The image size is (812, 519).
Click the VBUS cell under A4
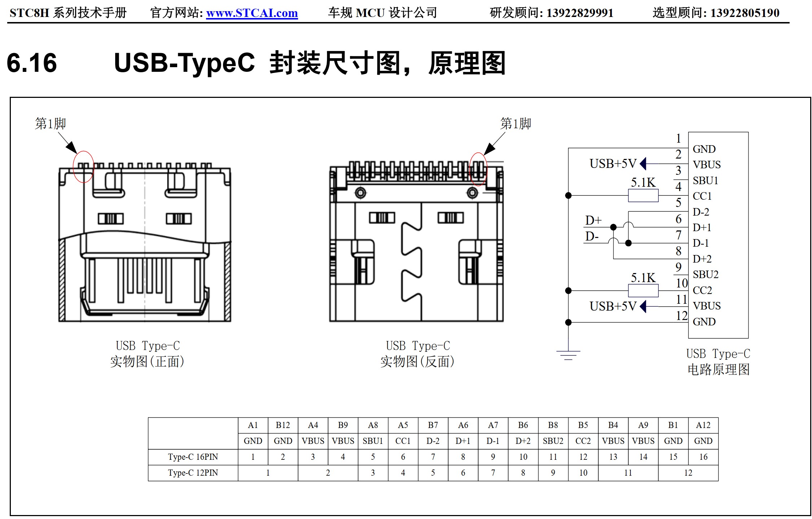[x=313, y=441]
